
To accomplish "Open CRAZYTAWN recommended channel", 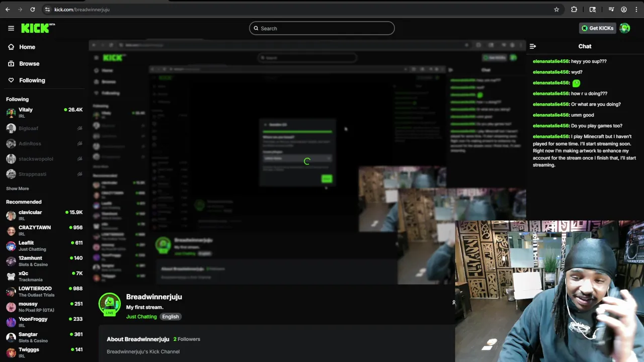I will [x=44, y=230].
